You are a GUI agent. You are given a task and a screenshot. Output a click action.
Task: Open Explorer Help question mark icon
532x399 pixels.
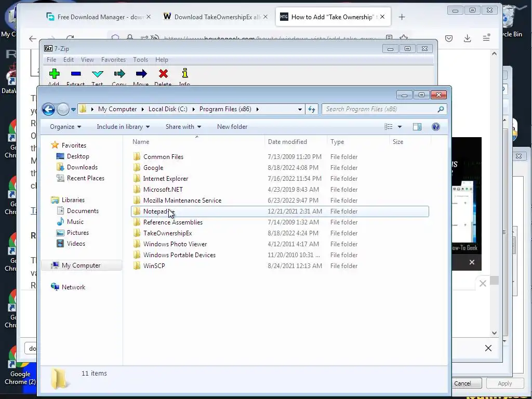(436, 127)
